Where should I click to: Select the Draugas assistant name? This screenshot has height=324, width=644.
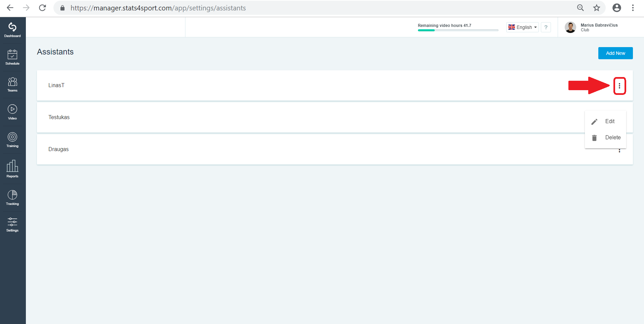58,149
